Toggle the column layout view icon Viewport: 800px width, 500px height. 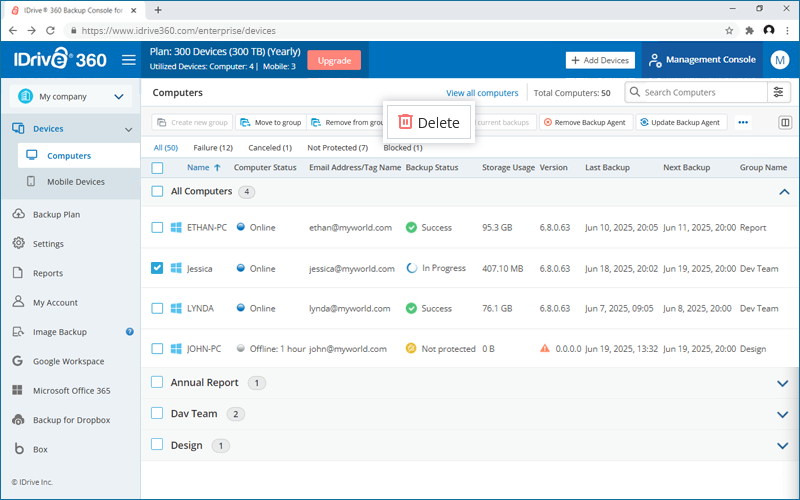pyautogui.click(x=785, y=122)
